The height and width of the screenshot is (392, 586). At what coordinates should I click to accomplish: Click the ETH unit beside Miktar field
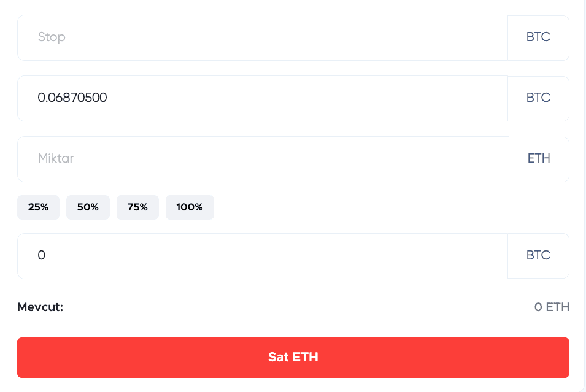(x=539, y=159)
